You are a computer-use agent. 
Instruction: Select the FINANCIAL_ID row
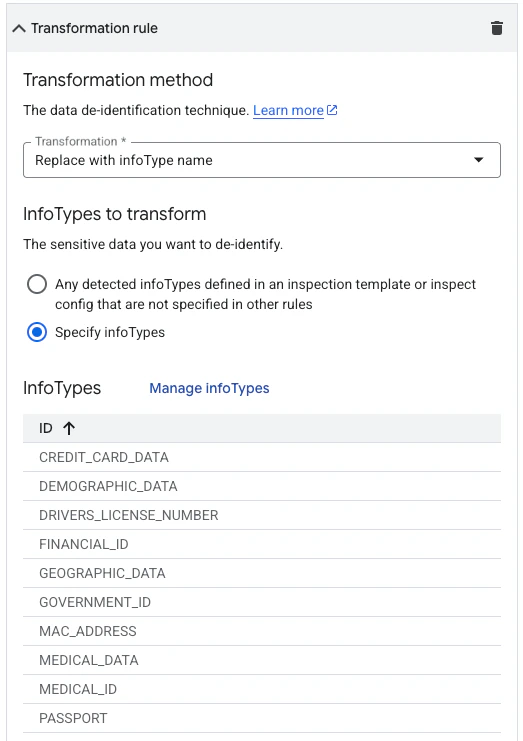click(262, 544)
